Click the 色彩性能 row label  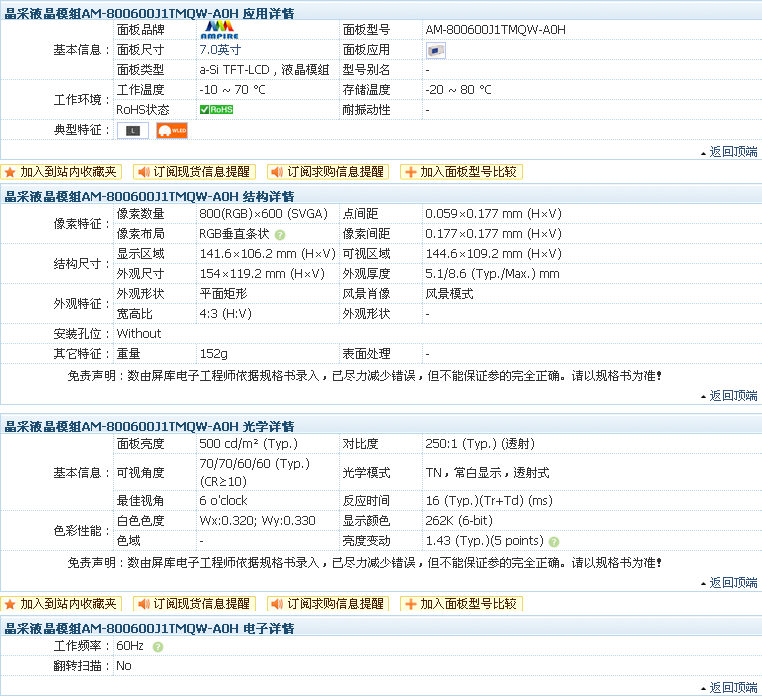click(82, 531)
